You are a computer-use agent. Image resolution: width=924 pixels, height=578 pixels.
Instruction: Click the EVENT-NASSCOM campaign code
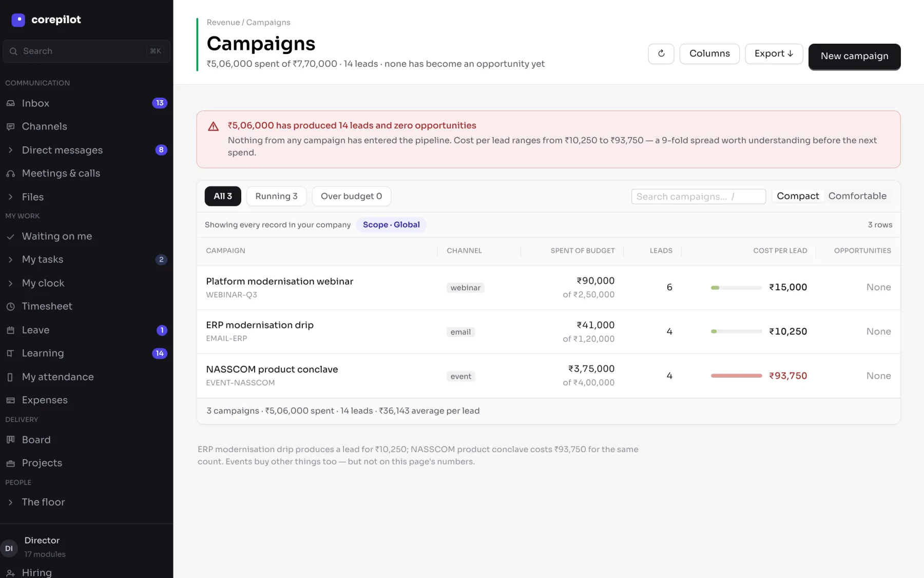(240, 383)
